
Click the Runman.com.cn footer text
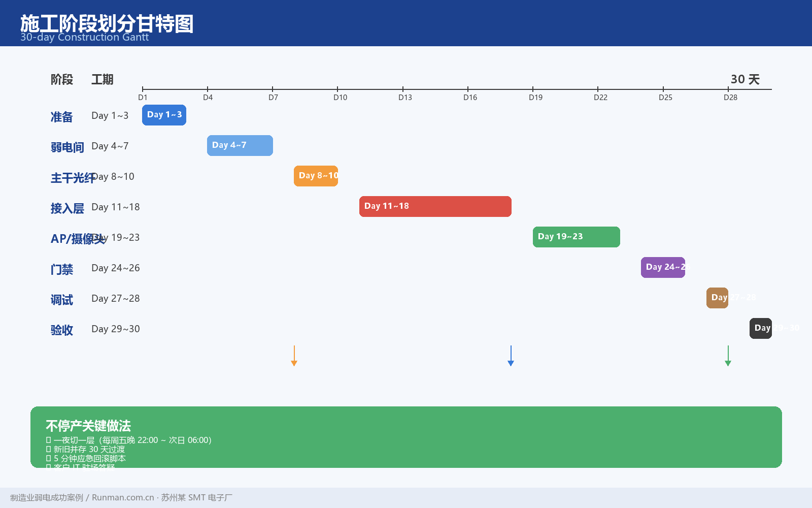[x=123, y=498]
